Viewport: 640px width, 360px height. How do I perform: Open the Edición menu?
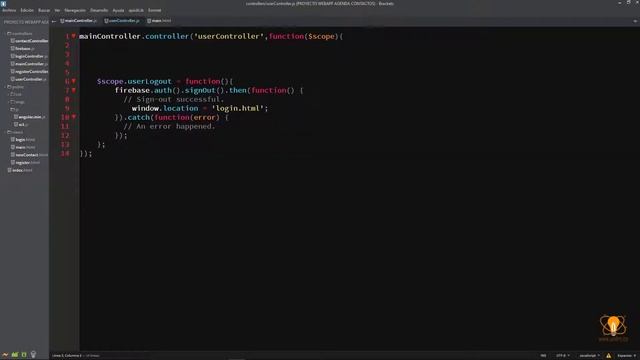click(x=27, y=10)
